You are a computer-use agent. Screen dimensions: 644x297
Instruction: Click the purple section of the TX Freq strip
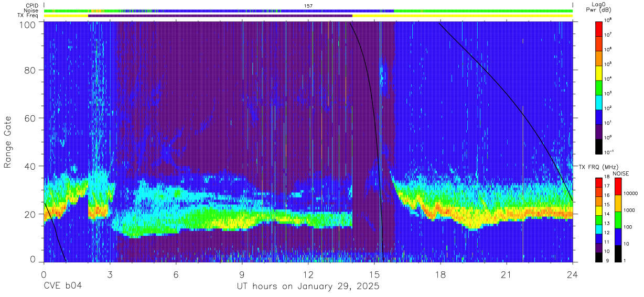[x=220, y=16]
